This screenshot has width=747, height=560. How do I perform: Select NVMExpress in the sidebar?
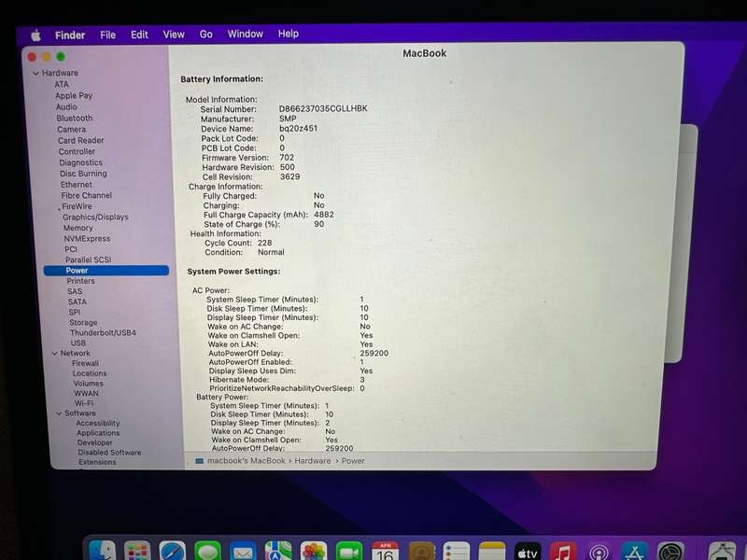tap(87, 239)
